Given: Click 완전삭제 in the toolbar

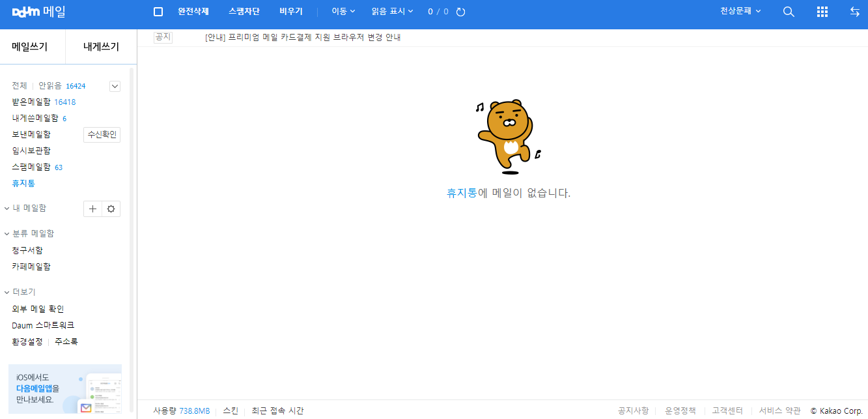Looking at the screenshot, I should [193, 12].
